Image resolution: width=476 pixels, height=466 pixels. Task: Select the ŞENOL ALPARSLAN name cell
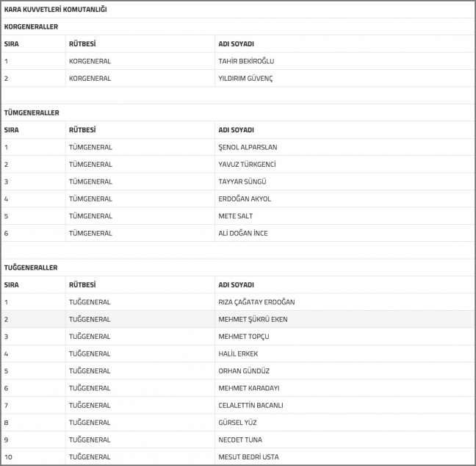pos(248,147)
